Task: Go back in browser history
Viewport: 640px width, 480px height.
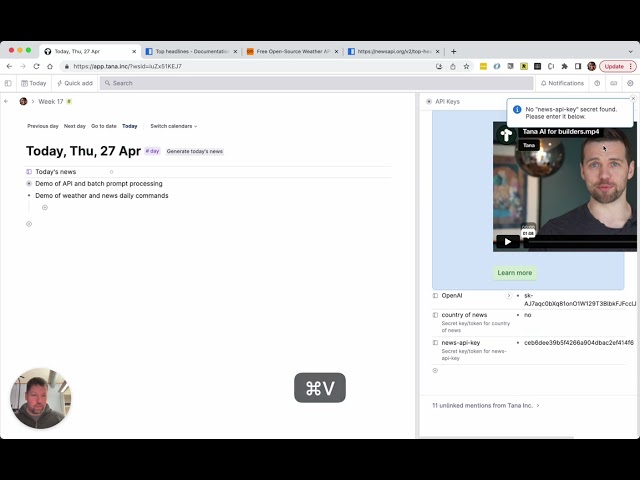Action: [x=9, y=66]
